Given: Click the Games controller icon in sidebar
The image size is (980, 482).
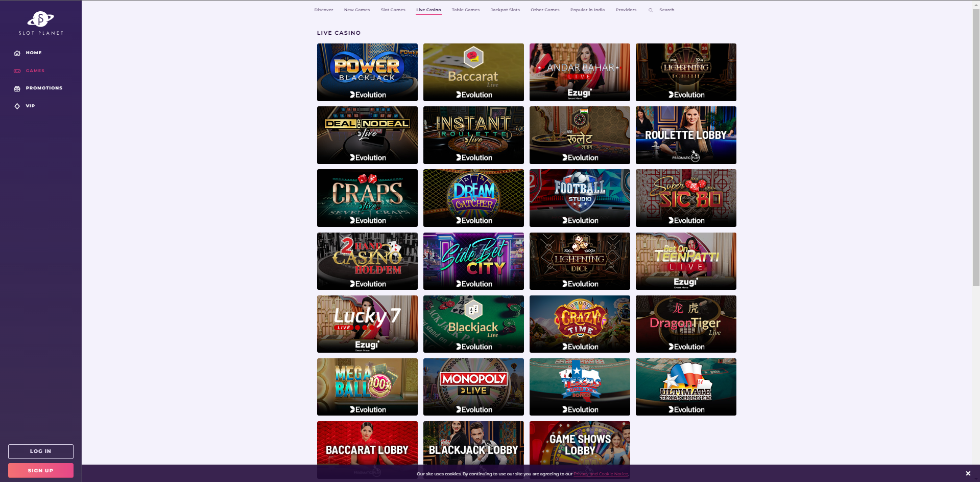Looking at the screenshot, I should pos(17,71).
